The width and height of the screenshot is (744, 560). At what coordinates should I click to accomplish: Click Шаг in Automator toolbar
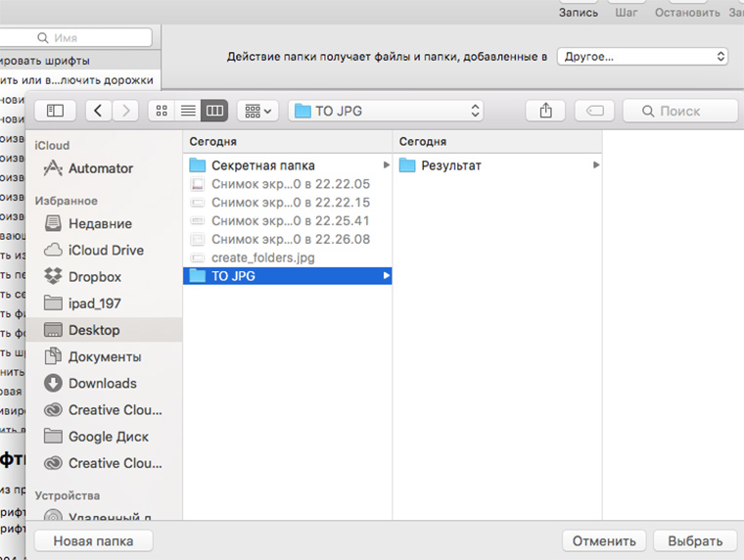[627, 13]
